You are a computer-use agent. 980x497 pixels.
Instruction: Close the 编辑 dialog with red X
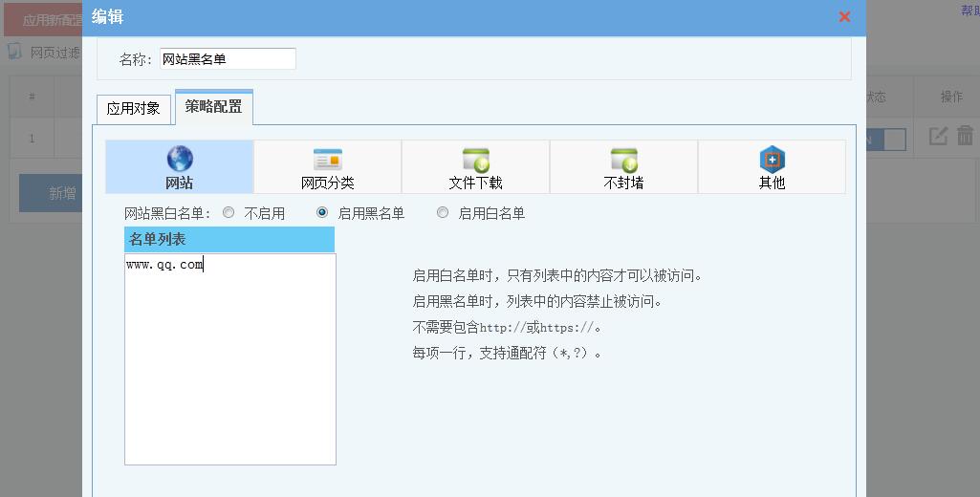click(x=844, y=17)
